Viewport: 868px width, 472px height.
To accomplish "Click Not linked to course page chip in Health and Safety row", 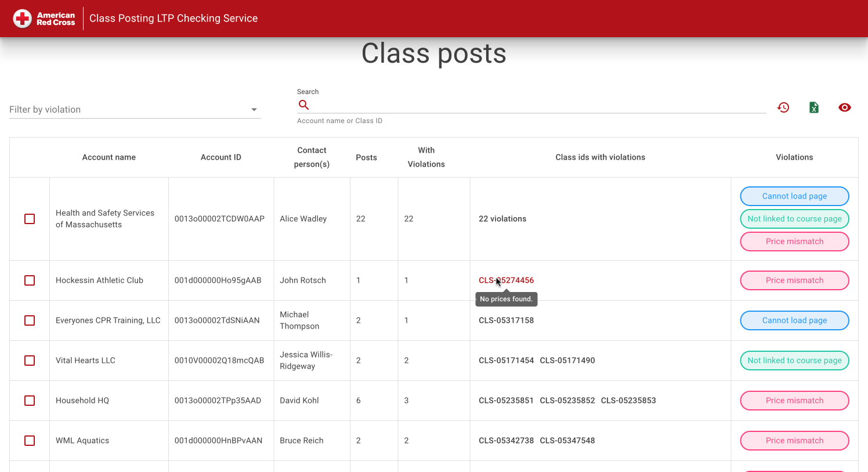I will click(794, 219).
